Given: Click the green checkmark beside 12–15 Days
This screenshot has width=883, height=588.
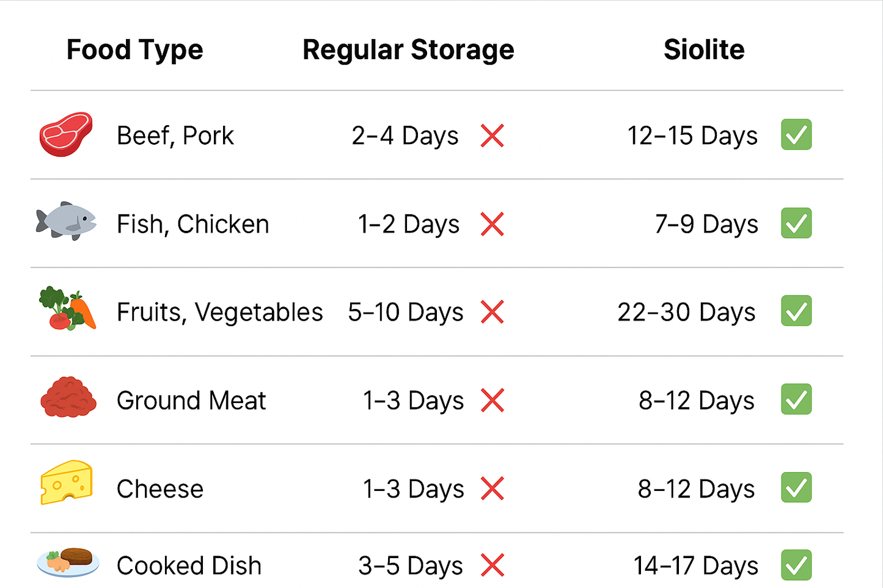Looking at the screenshot, I should [796, 135].
